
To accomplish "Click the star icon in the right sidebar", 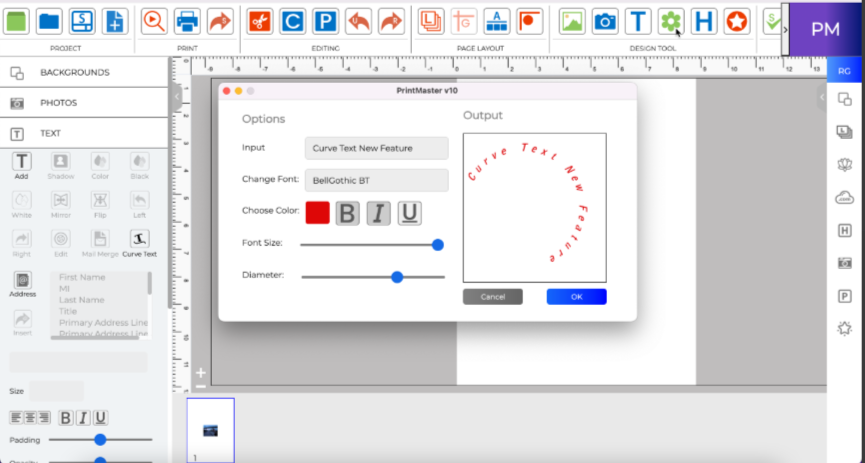I will coord(845,329).
